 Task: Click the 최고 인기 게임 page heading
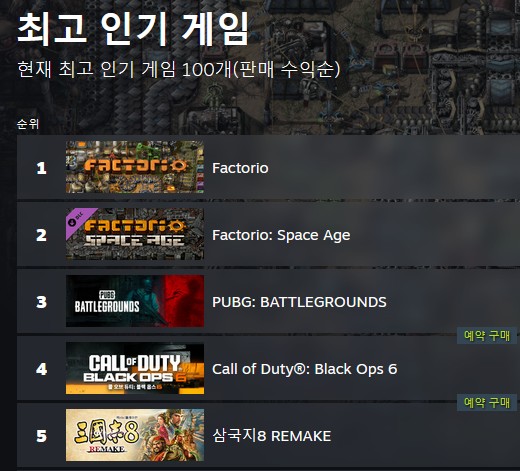click(133, 29)
